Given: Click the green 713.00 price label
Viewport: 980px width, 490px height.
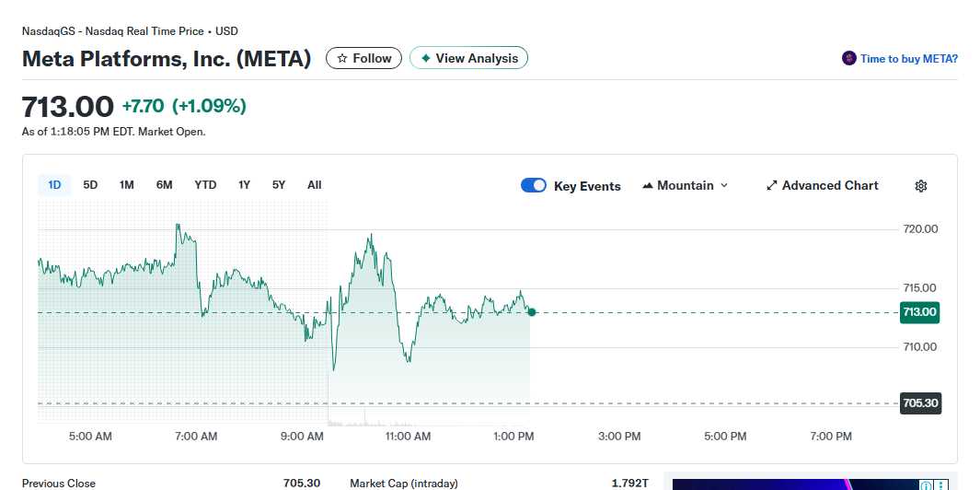Looking at the screenshot, I should (x=919, y=312).
